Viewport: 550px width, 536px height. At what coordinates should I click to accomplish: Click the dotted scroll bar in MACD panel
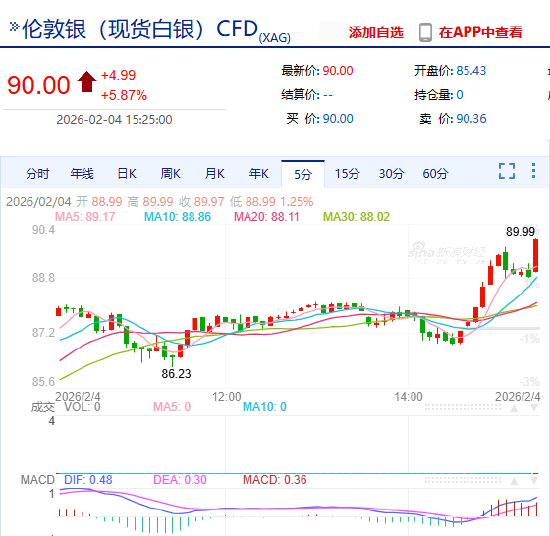462,481
